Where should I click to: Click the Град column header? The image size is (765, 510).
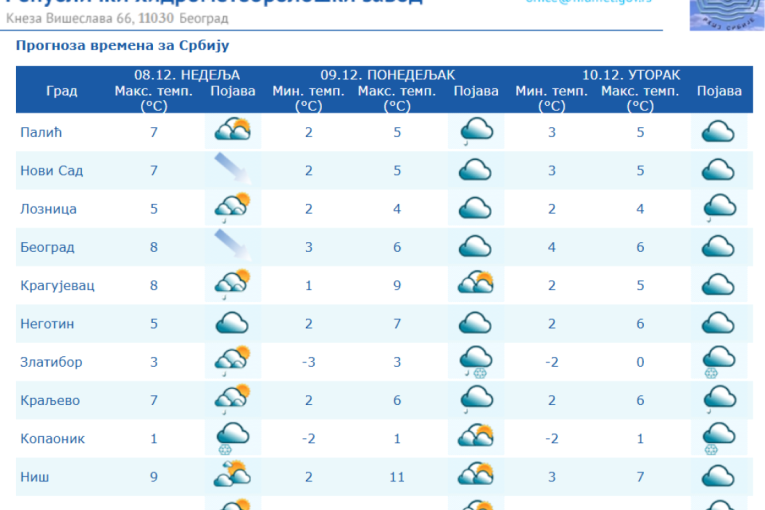(x=61, y=91)
